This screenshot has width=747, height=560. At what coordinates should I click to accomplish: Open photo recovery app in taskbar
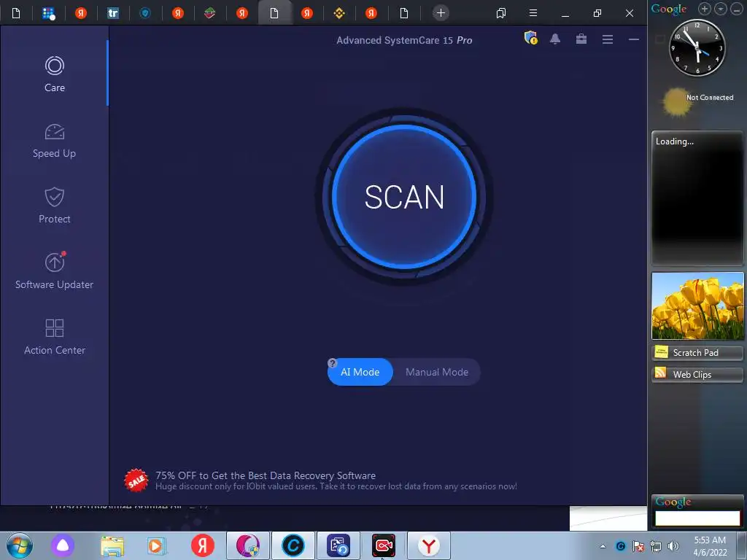pos(338,545)
